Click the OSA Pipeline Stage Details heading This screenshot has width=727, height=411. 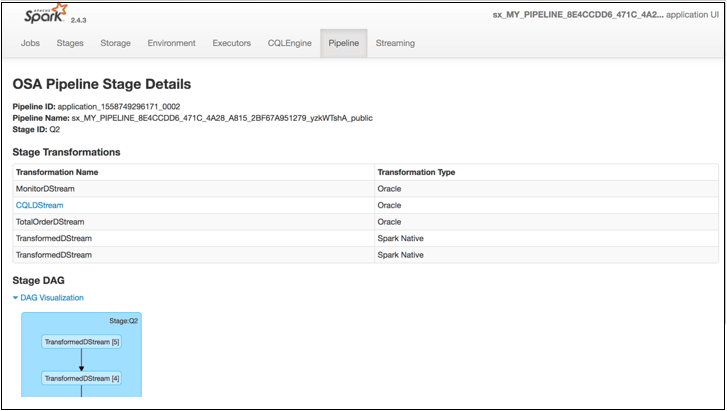click(102, 84)
